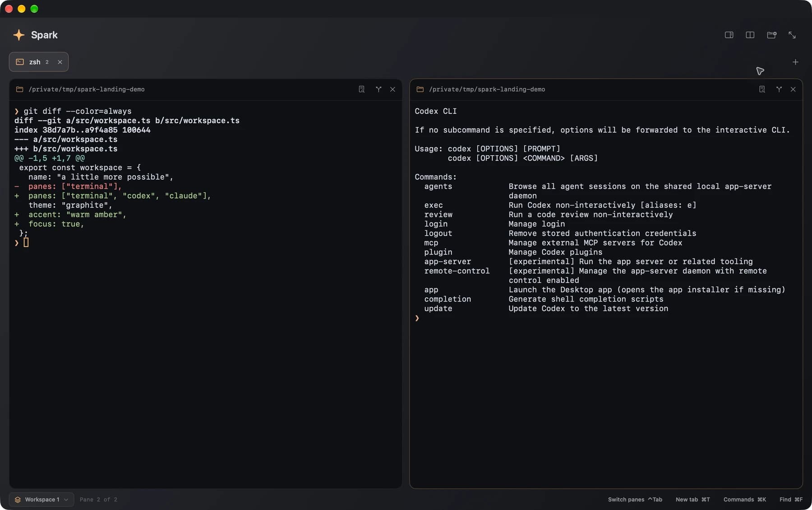Screen dimensions: 812x510
Task: Click the new folder workspace icon
Action: click(x=772, y=35)
